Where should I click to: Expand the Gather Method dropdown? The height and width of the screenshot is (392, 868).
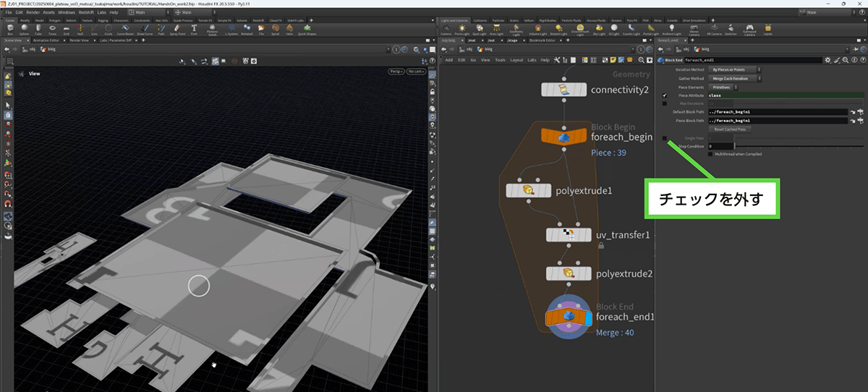click(735, 78)
